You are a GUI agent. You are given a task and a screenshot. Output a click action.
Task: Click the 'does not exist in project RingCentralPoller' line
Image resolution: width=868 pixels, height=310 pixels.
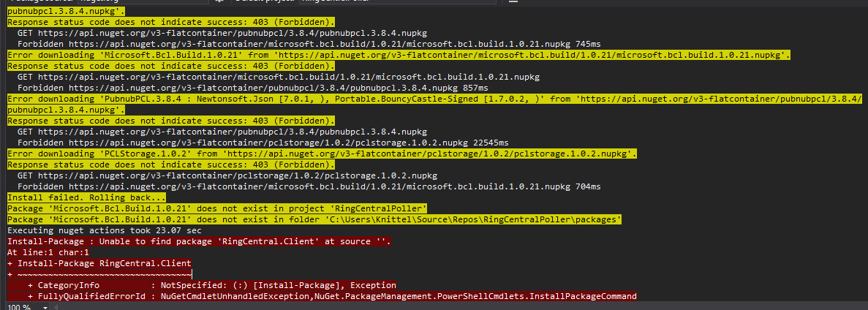point(218,208)
